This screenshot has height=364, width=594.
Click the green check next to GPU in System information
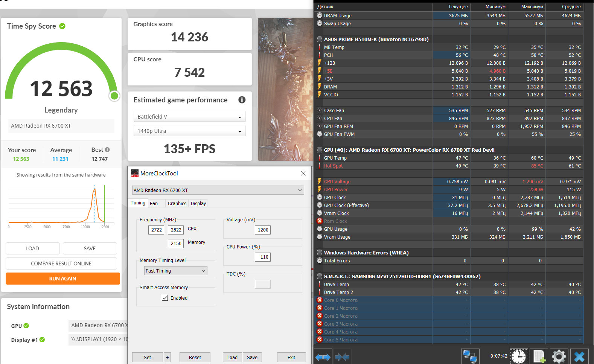[26, 326]
